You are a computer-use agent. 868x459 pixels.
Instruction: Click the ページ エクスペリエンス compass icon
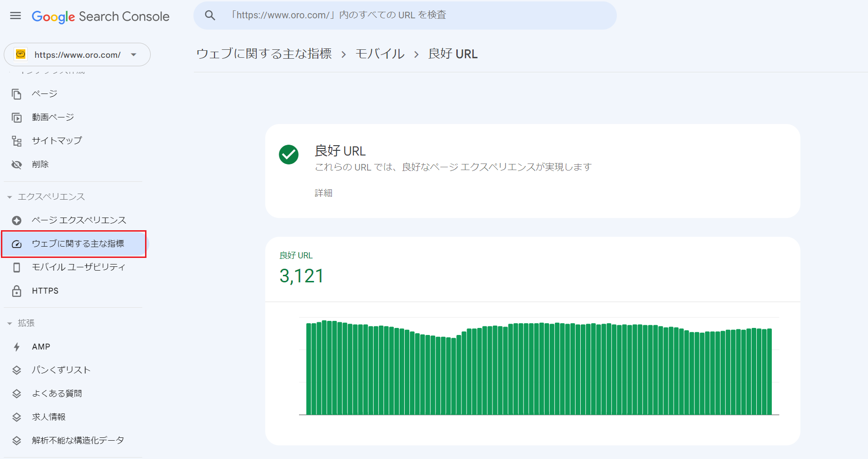[x=16, y=220]
